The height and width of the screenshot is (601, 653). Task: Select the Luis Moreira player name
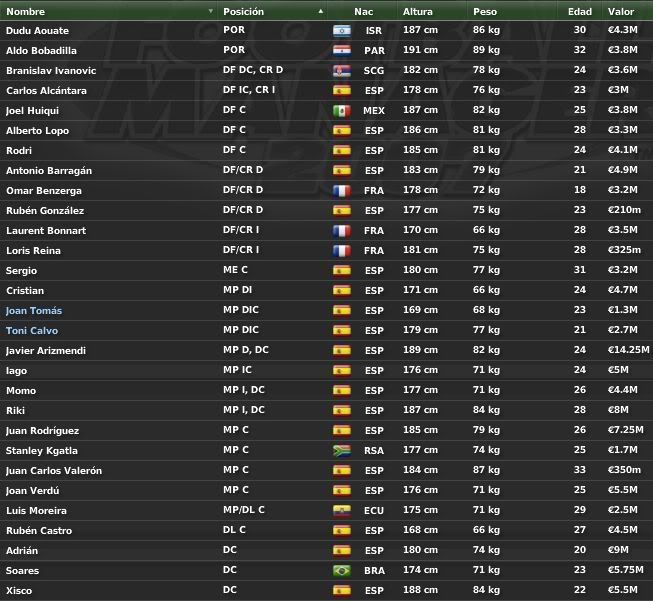tap(36, 511)
